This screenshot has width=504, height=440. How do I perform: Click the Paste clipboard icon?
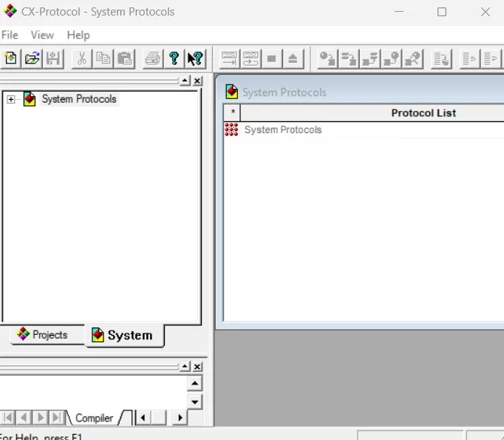[124, 59]
